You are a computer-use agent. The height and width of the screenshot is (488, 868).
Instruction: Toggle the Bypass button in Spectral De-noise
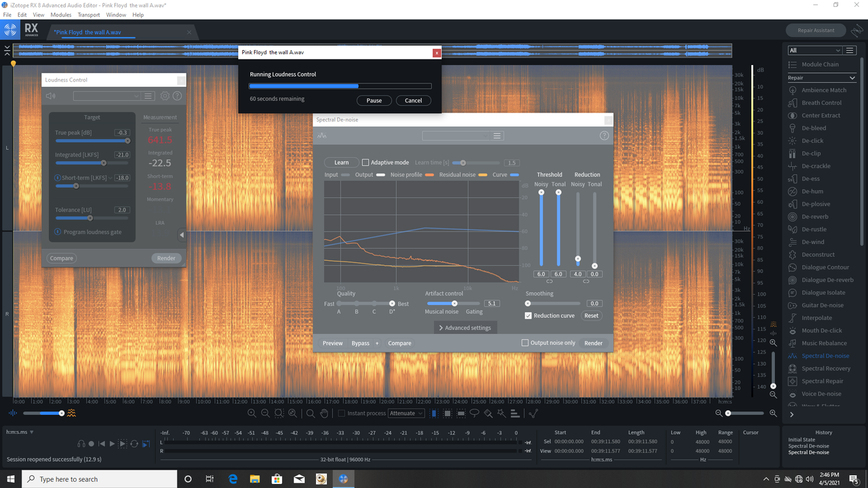[360, 343]
